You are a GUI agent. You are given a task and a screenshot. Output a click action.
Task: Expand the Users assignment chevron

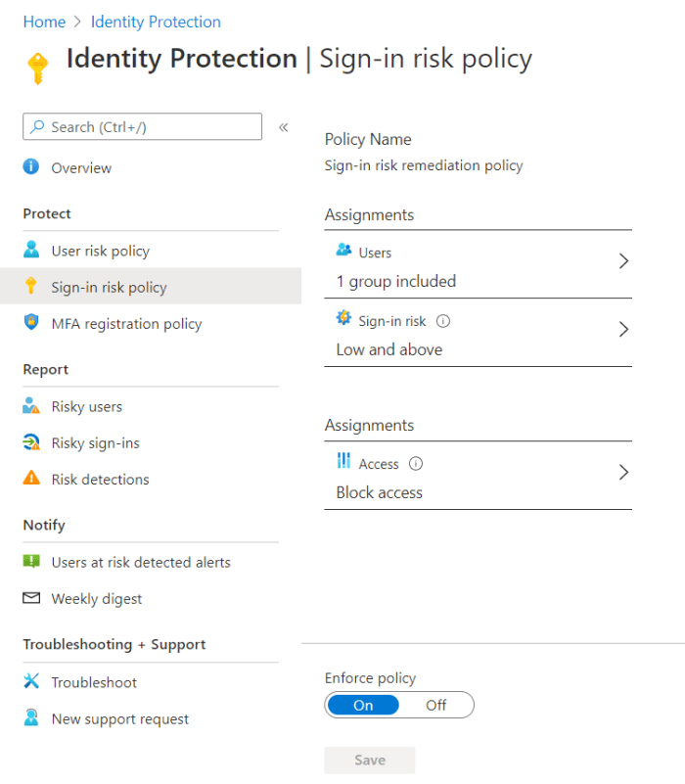pos(623,261)
